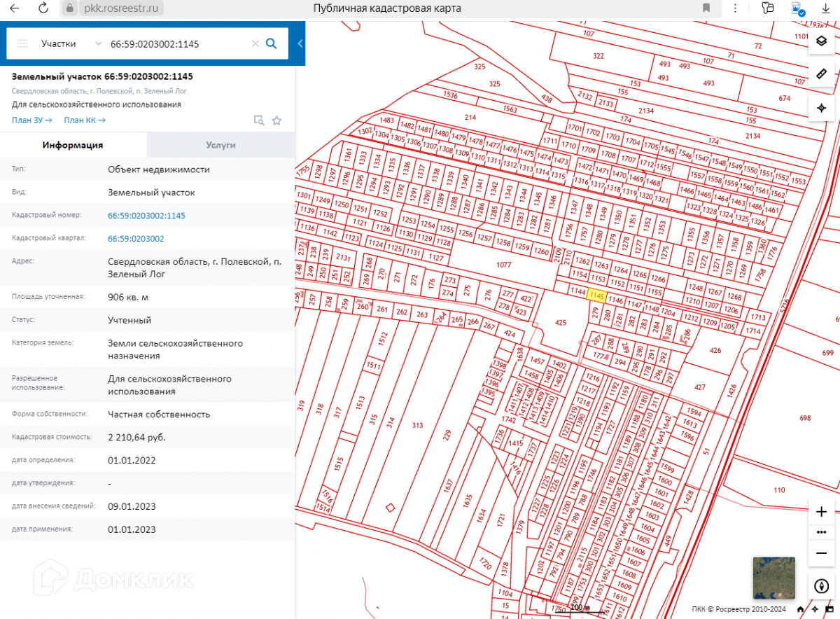Click the locate-me crosshair button
The width and height of the screenshot is (840, 619).
point(822,108)
